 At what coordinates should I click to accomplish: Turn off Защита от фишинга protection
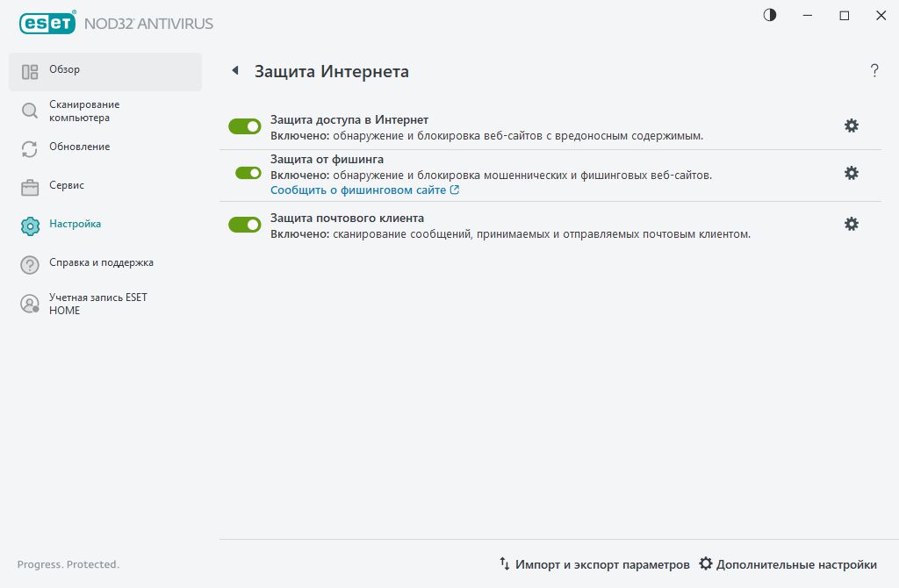point(244,173)
